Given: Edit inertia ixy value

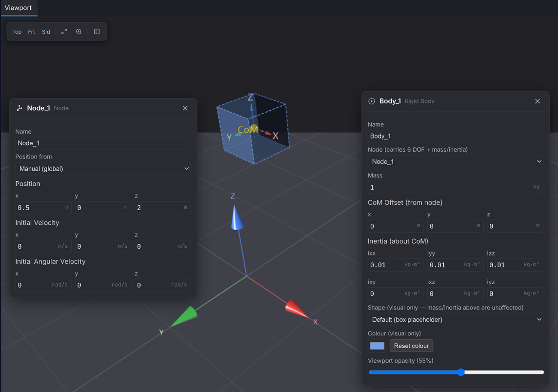Looking at the screenshot, I should click(x=396, y=294).
